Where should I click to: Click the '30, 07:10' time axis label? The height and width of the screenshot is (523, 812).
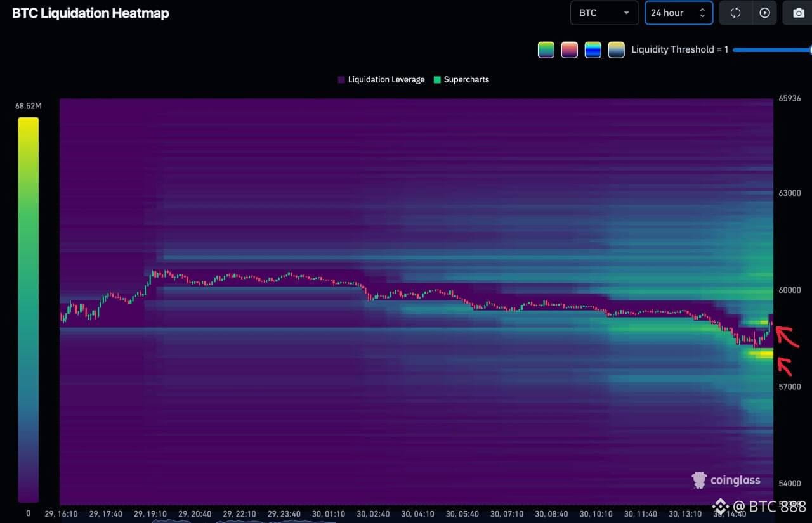click(506, 513)
